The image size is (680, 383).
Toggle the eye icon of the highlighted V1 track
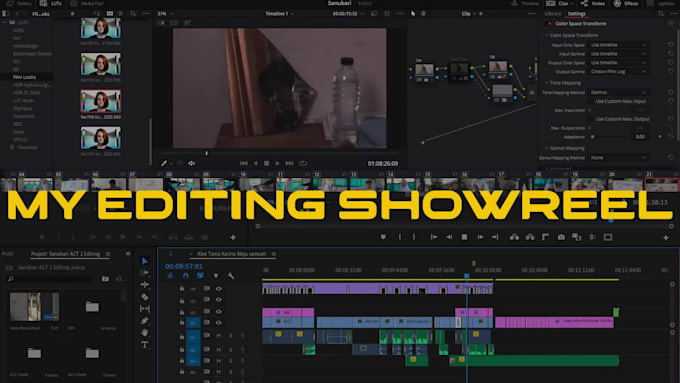[x=219, y=322]
